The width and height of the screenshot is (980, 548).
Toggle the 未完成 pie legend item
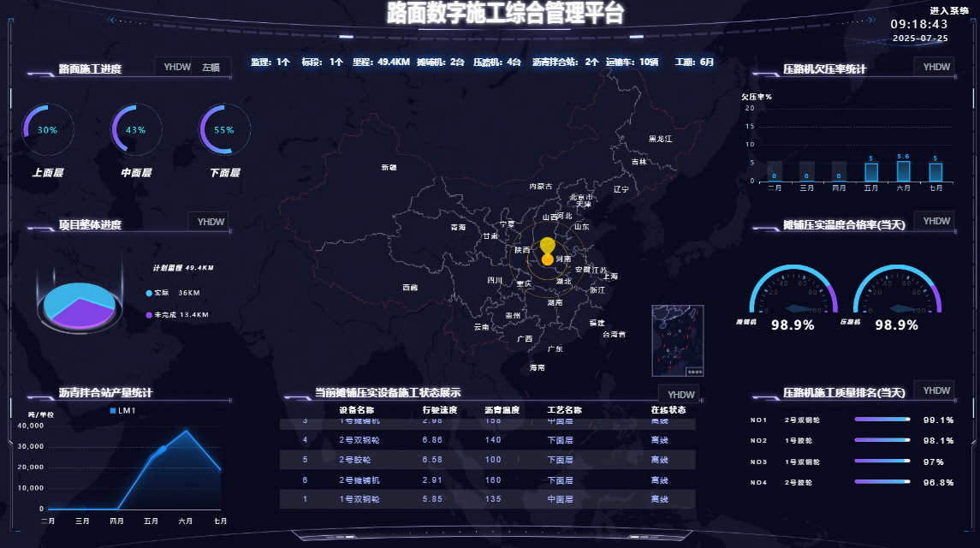[177, 314]
